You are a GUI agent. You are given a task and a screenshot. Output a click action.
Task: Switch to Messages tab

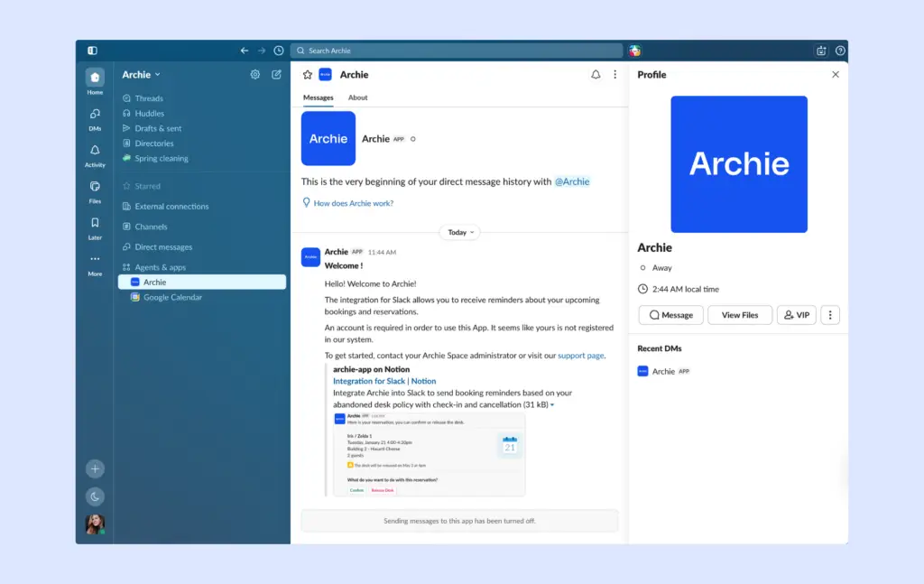[x=319, y=97]
